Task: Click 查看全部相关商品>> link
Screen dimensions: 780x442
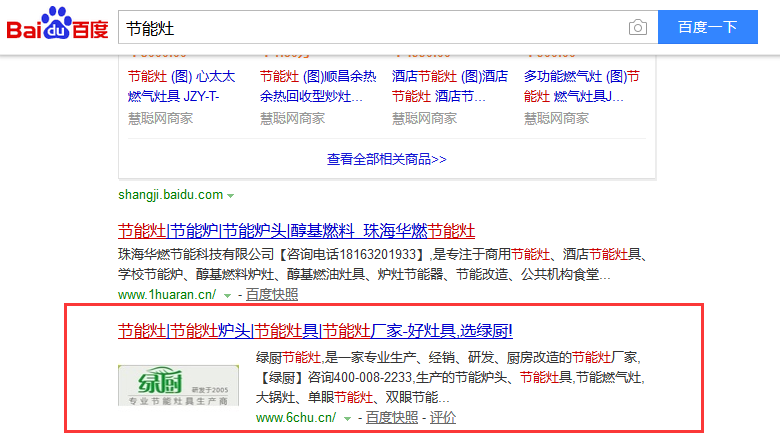Action: (387, 159)
